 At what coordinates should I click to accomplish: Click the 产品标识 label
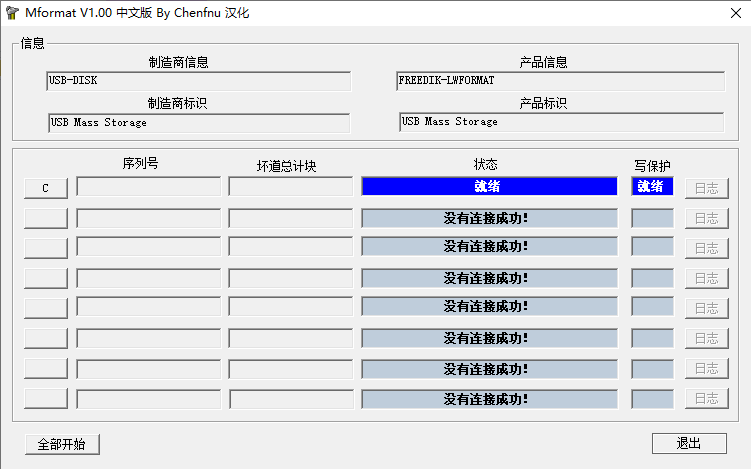tap(543, 103)
